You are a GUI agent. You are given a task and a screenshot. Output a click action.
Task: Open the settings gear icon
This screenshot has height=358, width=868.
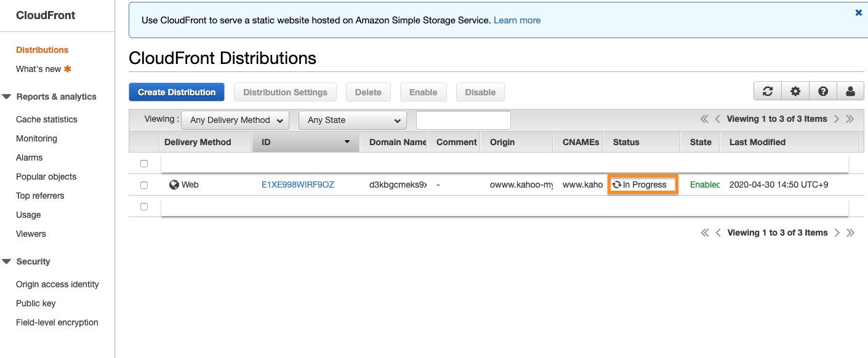pyautogui.click(x=795, y=92)
